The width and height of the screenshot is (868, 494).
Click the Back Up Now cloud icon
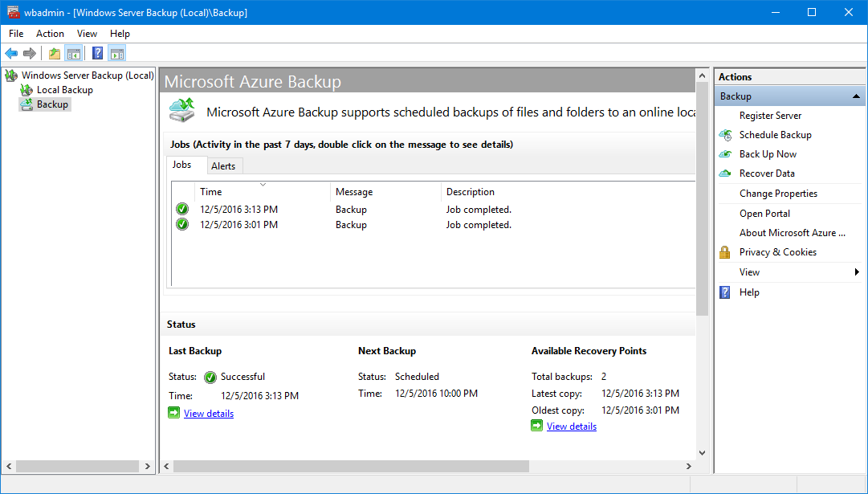(x=725, y=153)
